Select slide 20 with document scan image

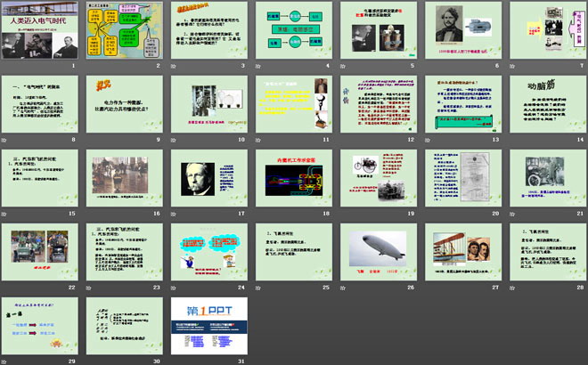click(463, 178)
